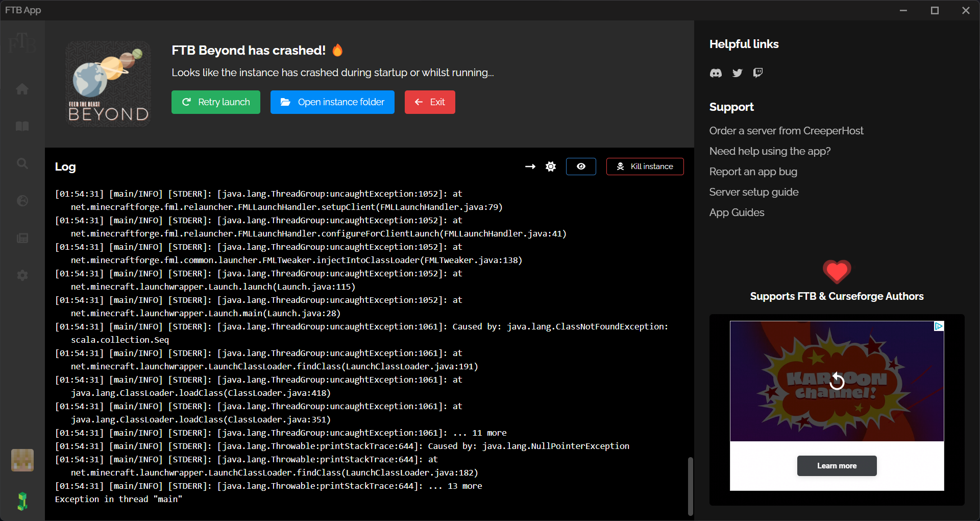
Task: Open the Library book icon in sidebar
Action: (22, 126)
